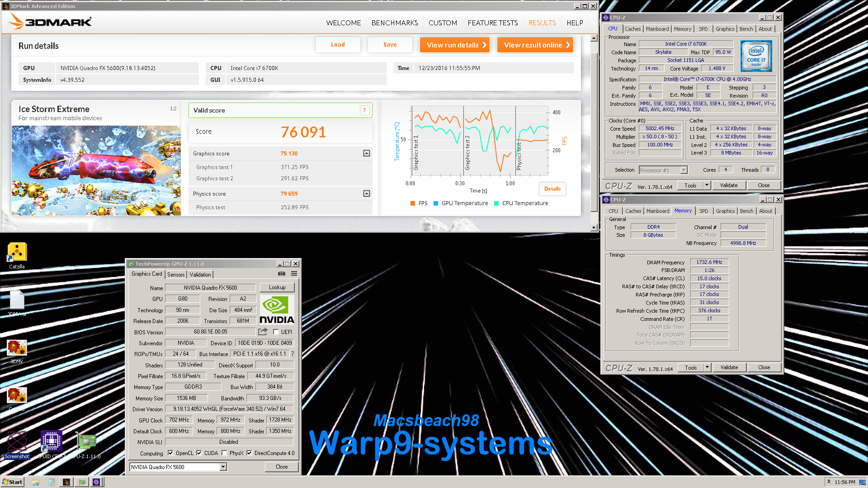868x488 pixels.
Task: Open the CUSTOM tab in 3DMark
Action: pyautogui.click(x=443, y=23)
